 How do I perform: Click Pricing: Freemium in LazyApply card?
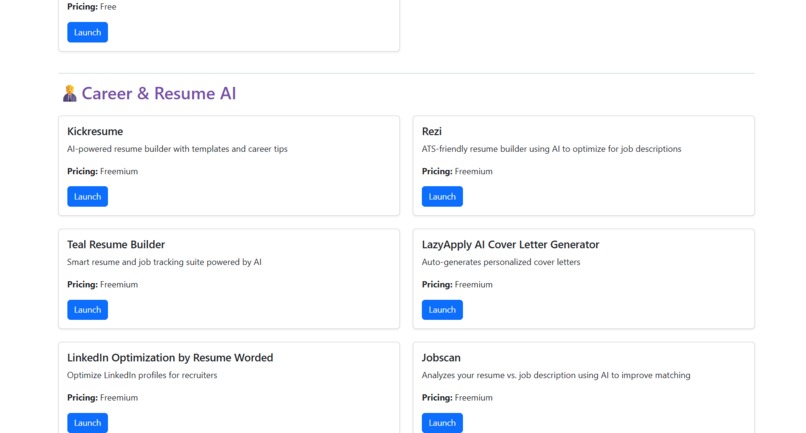click(457, 284)
